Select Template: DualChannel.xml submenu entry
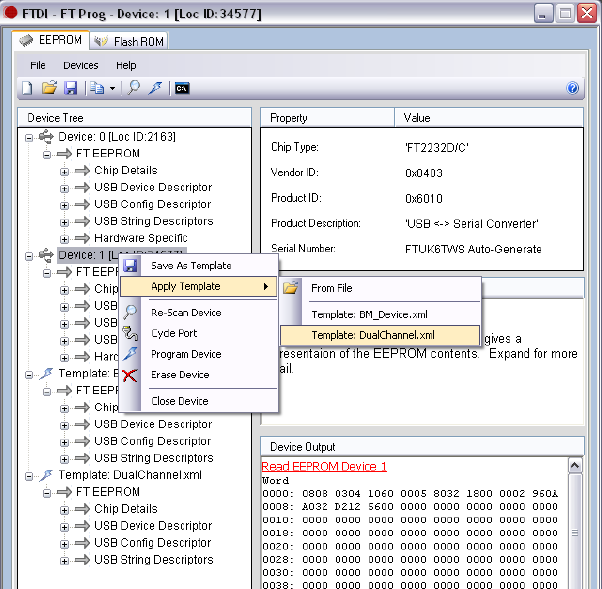This screenshot has width=602, height=589. tap(380, 335)
